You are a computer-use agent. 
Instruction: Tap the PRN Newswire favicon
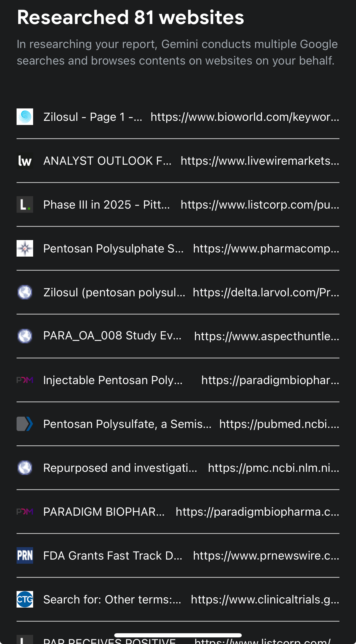25,555
